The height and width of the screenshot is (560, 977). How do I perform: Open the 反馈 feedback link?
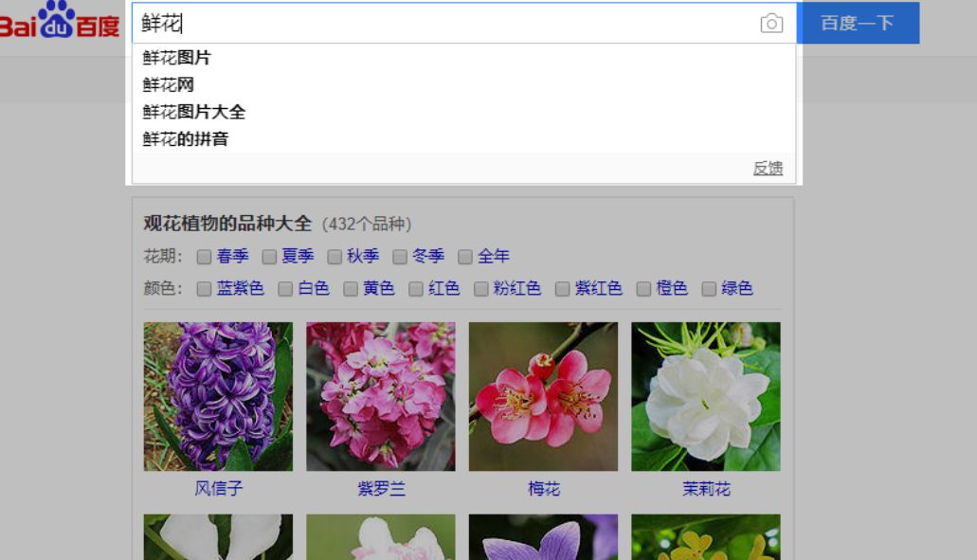768,168
